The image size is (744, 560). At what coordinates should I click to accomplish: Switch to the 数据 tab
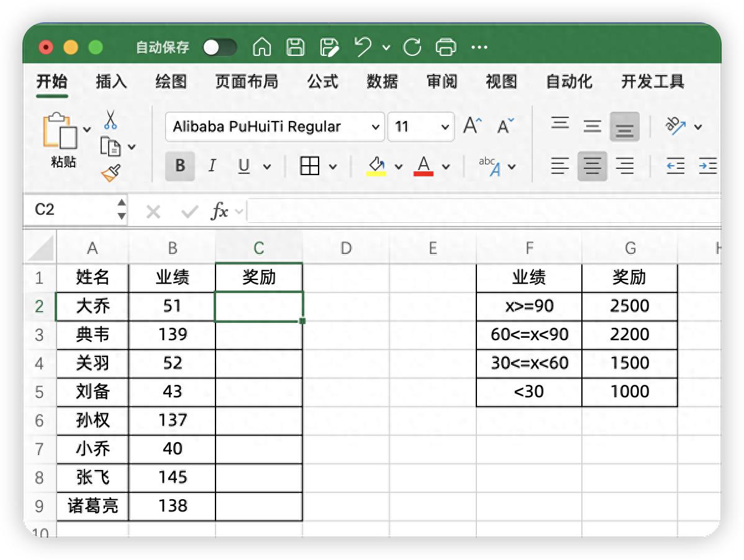(x=382, y=81)
